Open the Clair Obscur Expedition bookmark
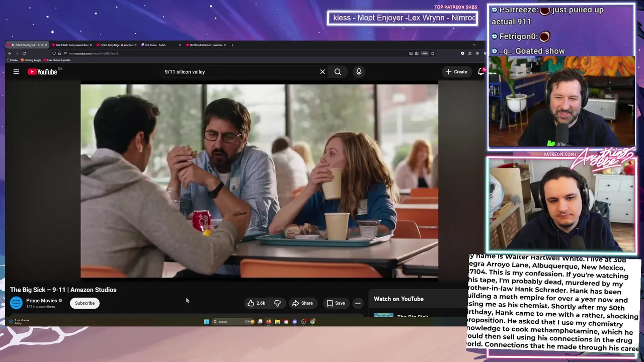The image size is (644, 362). [x=56, y=60]
